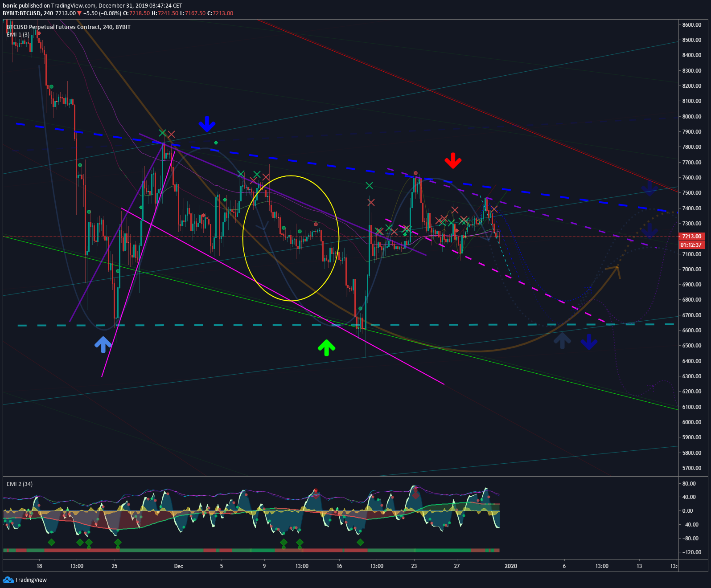This screenshot has width=711, height=588.
Task: Click the '27' date on the time axis
Action: point(457,566)
